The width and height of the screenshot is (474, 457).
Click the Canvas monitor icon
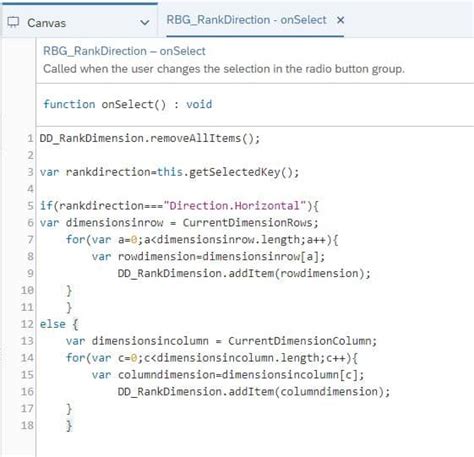pyautogui.click(x=13, y=22)
